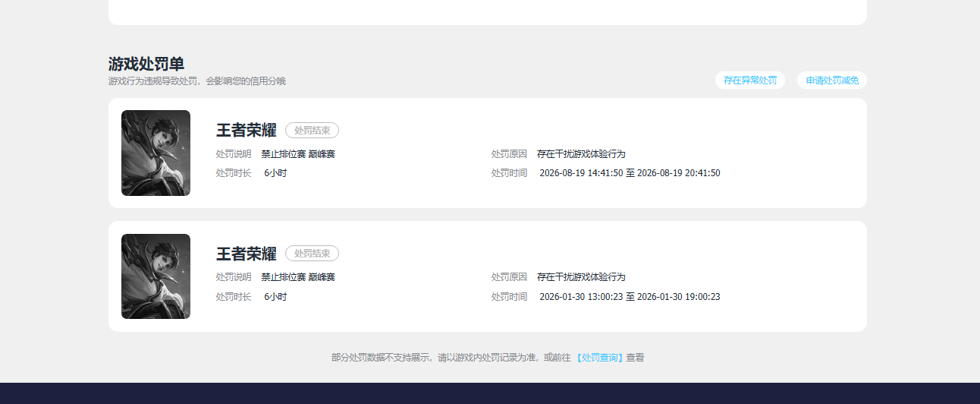This screenshot has width=980, height=404.
Task: Open the hero thumbnail in the 2026-08-19 penalty card
Action: click(155, 153)
